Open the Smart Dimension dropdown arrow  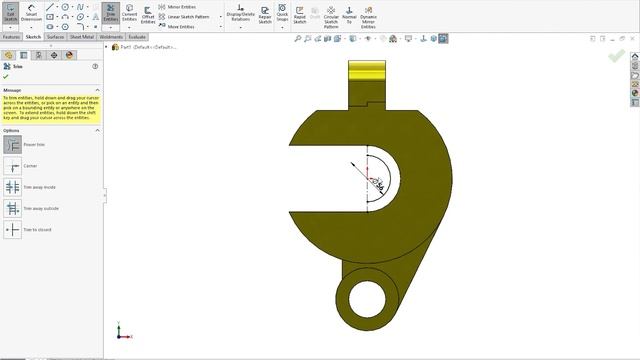coord(31,27)
